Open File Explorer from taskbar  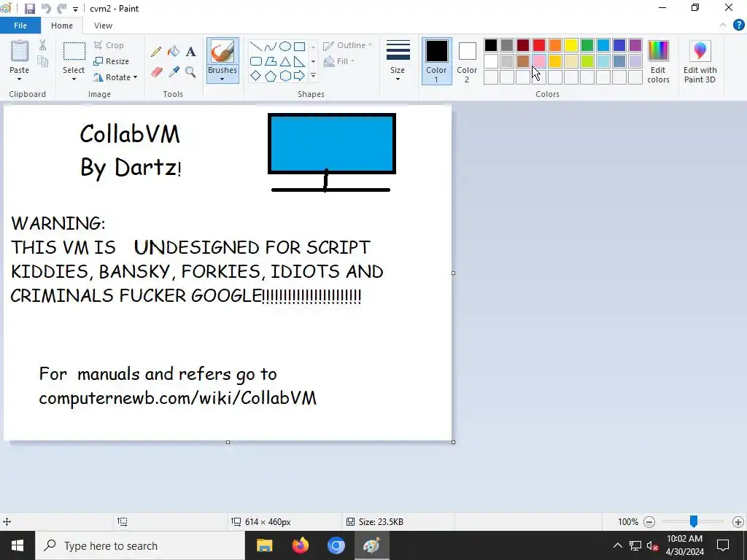(x=264, y=545)
